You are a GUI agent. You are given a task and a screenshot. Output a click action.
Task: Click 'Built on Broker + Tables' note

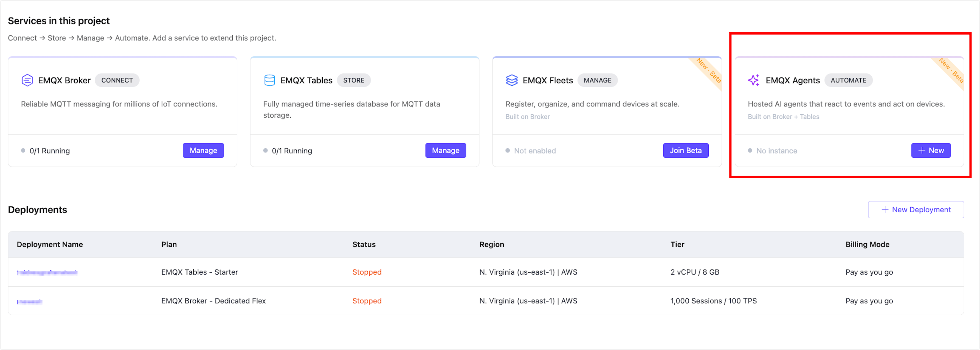tap(783, 117)
